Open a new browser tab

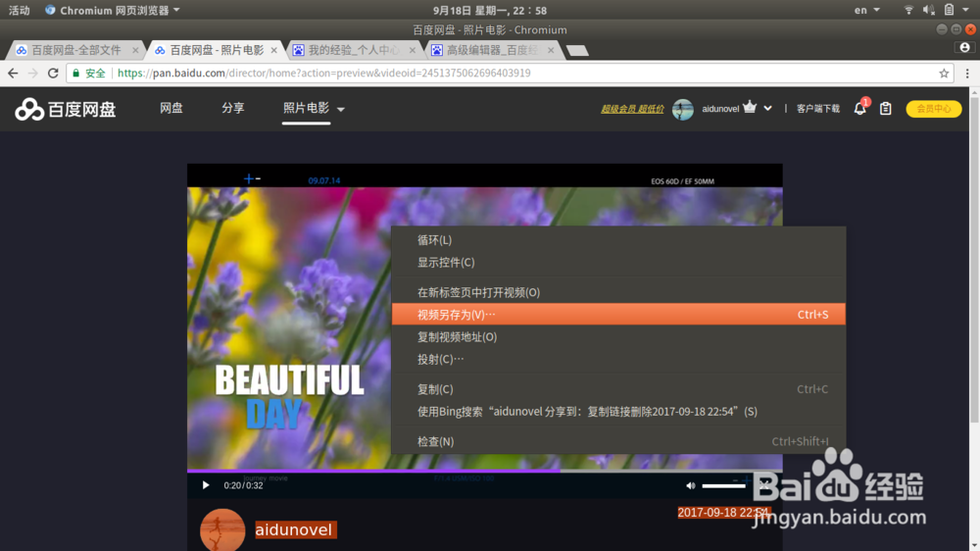577,50
